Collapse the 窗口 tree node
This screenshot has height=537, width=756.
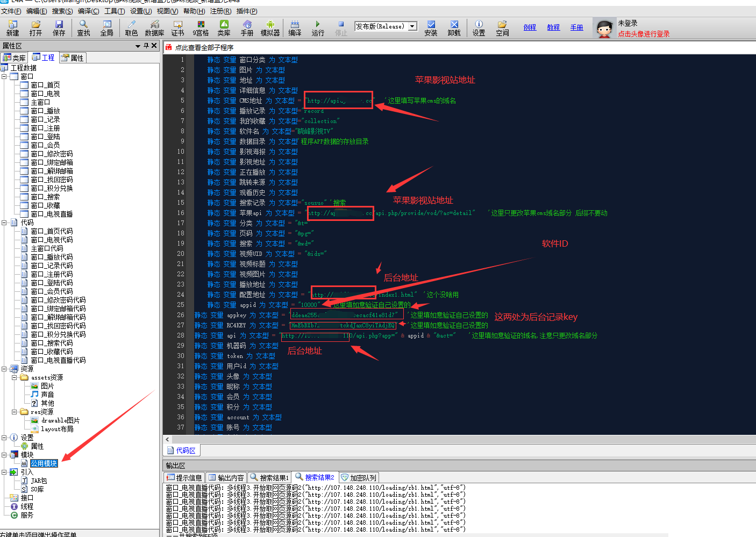click(4, 76)
